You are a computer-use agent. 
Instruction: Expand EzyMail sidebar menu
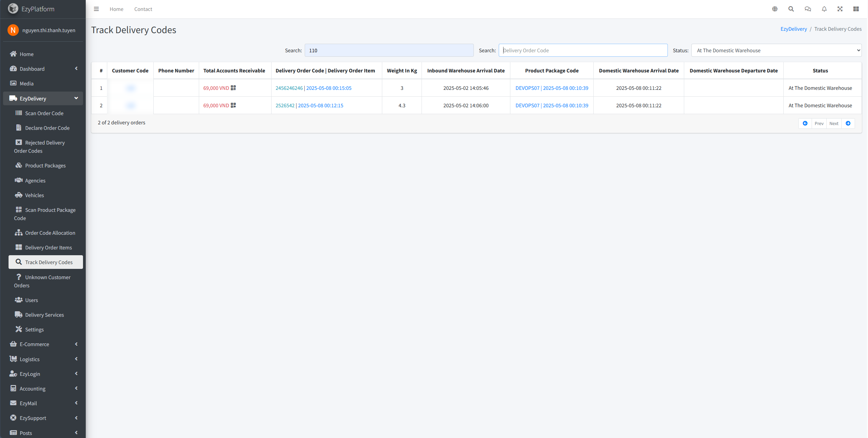[43, 403]
